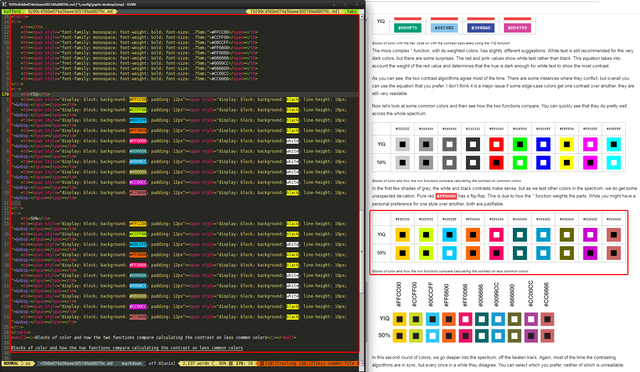Click the utf-8[unix] encoding in status line
The width and height of the screenshot is (640, 372).
click(161, 363)
